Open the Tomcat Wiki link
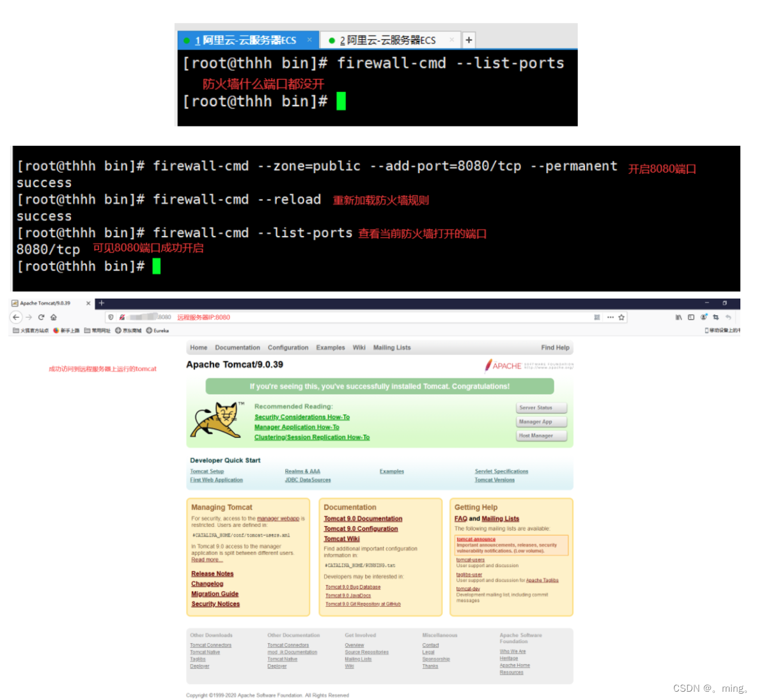Screen dimensions: 757x700 tap(342, 540)
